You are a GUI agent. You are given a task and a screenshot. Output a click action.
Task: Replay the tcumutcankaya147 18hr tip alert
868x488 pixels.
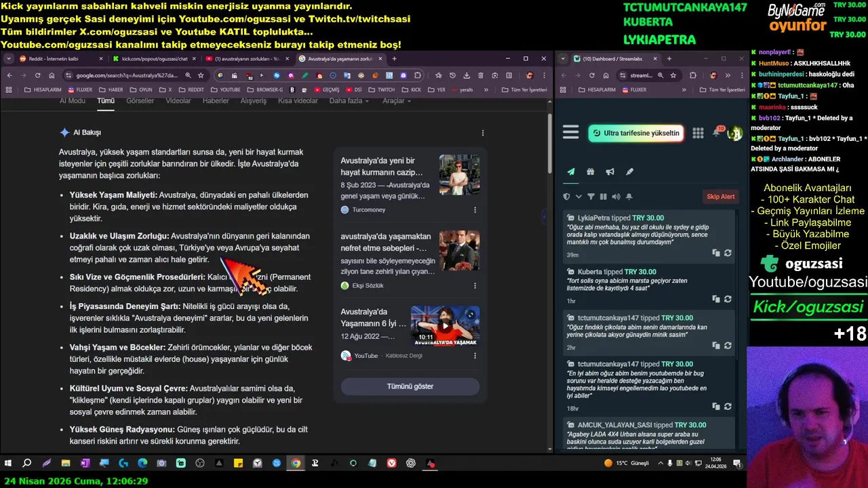tap(728, 407)
